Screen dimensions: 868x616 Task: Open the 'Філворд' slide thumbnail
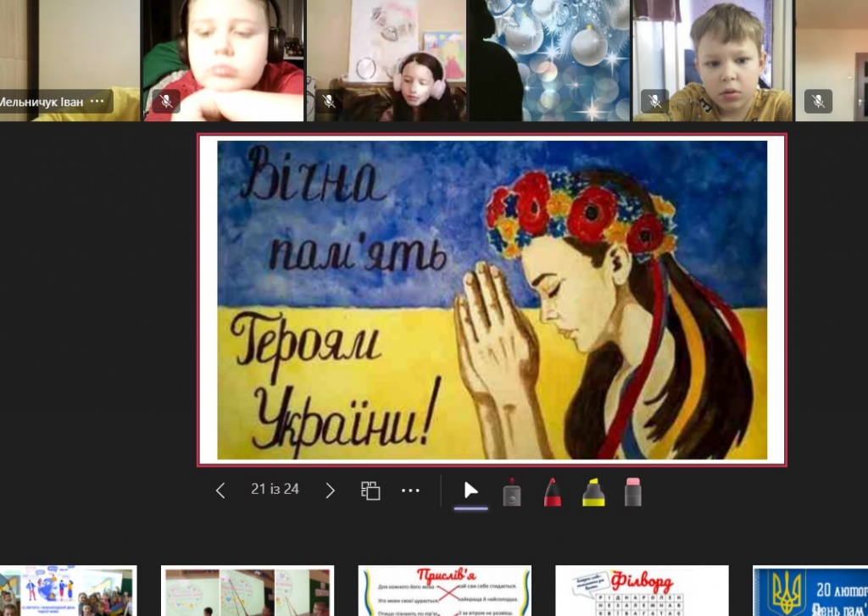click(642, 591)
